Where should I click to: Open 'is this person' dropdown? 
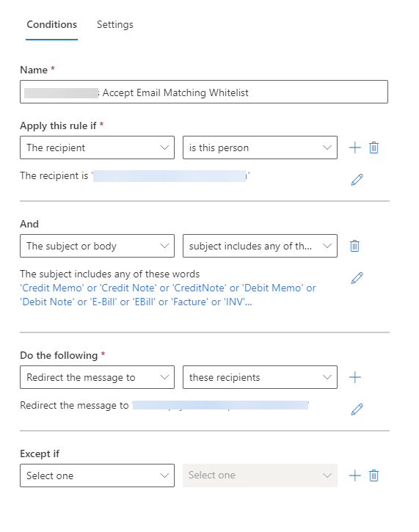260,147
